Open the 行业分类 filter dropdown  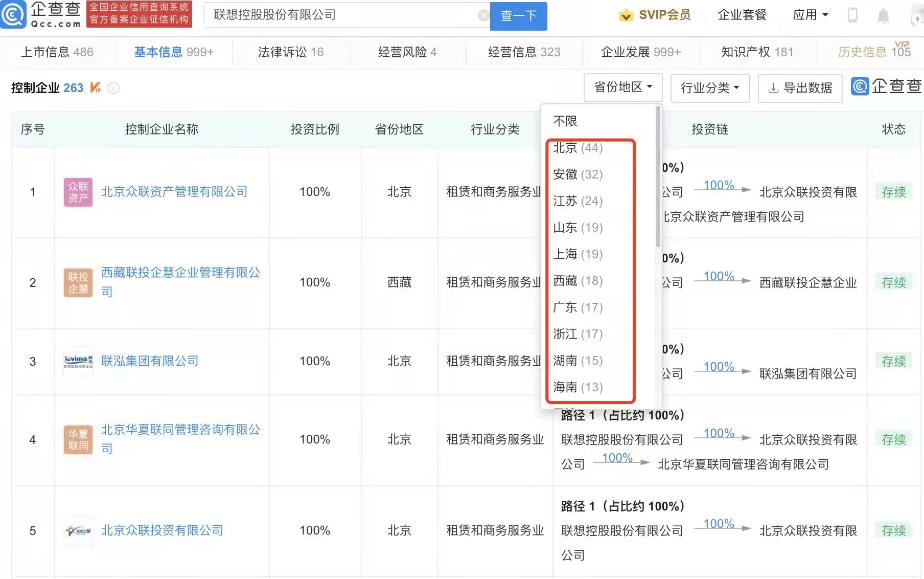point(710,88)
